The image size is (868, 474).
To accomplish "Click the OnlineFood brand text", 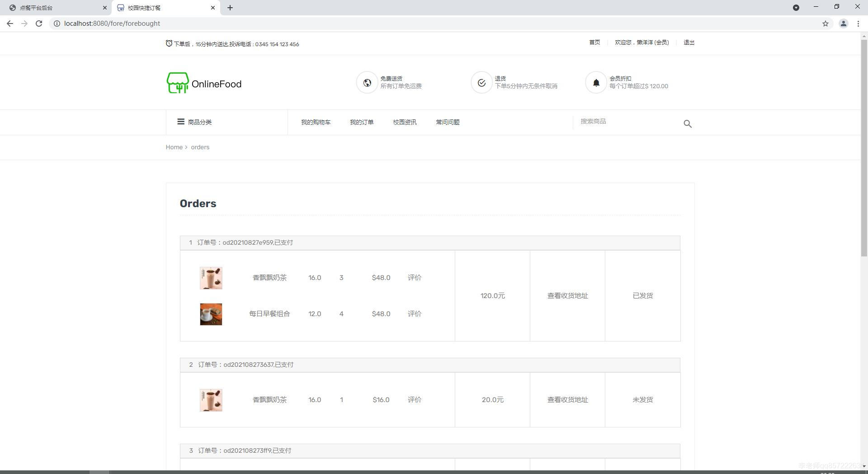I will [217, 84].
